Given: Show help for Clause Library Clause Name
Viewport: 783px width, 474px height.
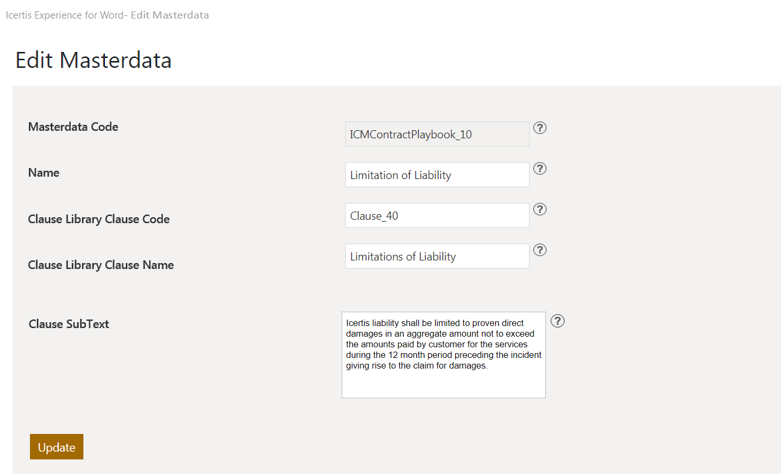Looking at the screenshot, I should [540, 251].
